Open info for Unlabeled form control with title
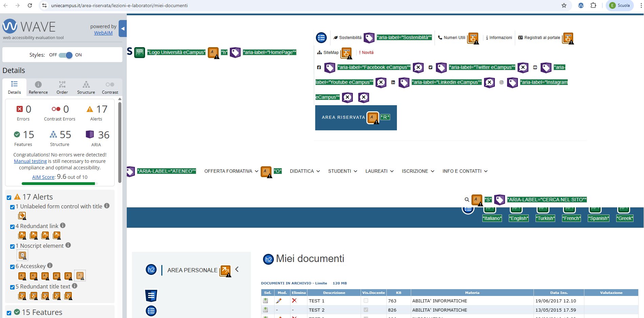 107,206
